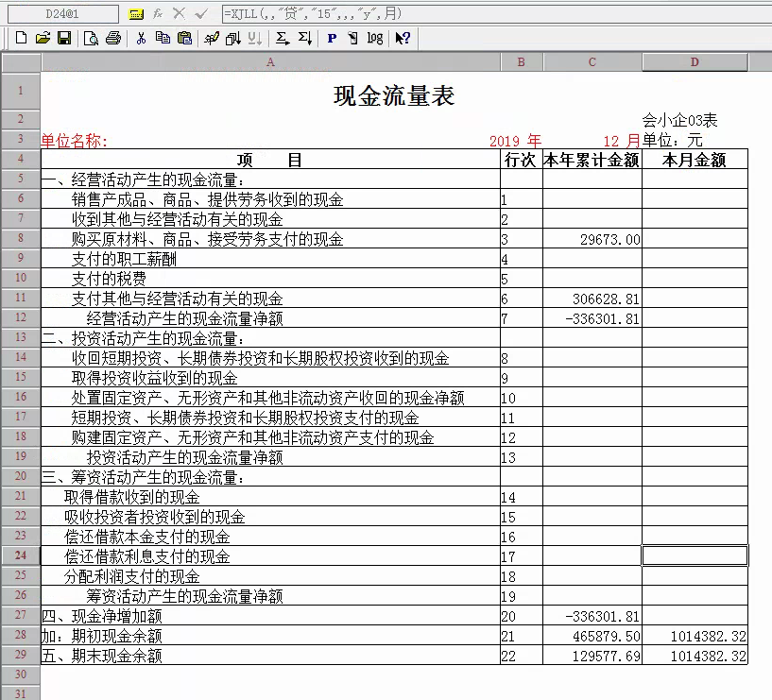Screen dimensions: 772x700
Task: Click the format brush pencil icon
Action: pos(212,38)
